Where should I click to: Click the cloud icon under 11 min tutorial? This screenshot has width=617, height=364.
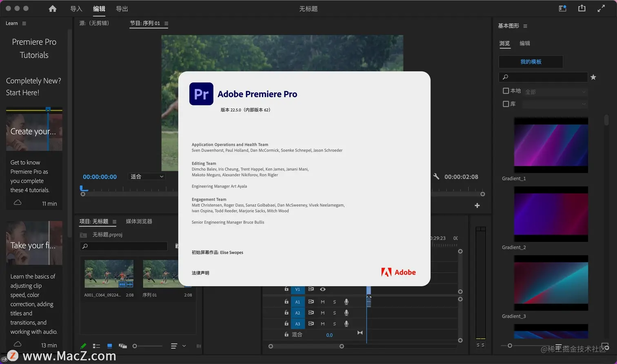point(18,202)
